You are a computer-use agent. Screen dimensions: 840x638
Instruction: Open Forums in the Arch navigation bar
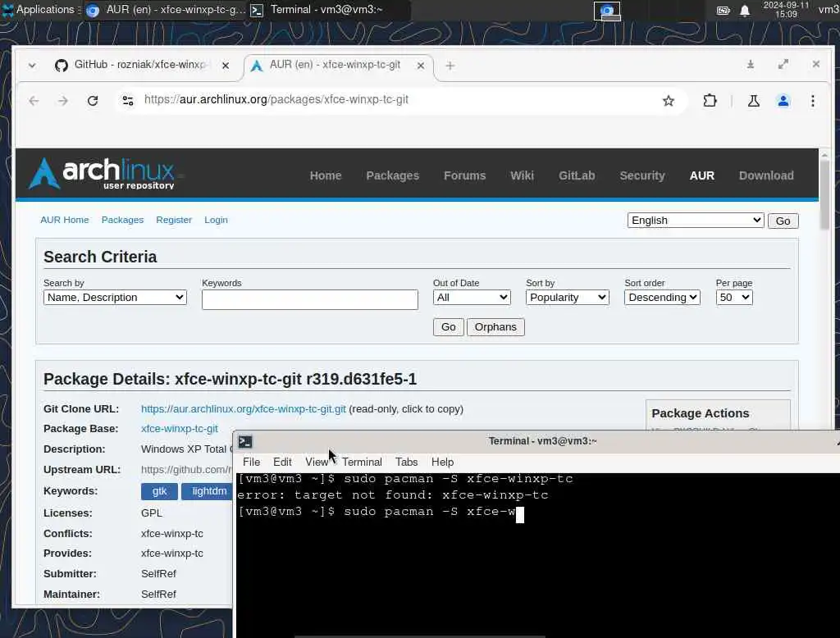[x=464, y=175]
